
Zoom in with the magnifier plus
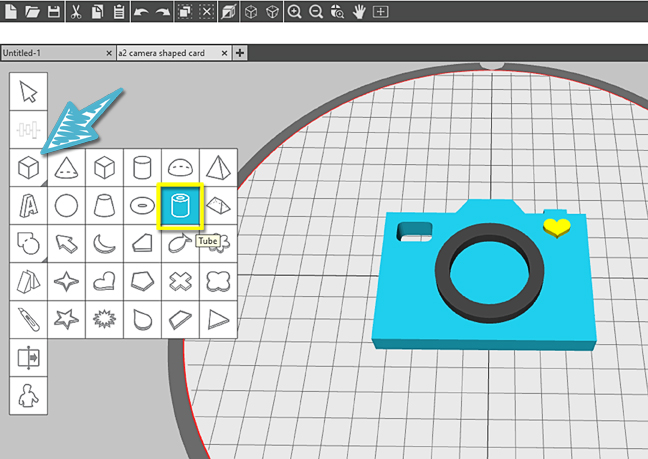pos(294,12)
